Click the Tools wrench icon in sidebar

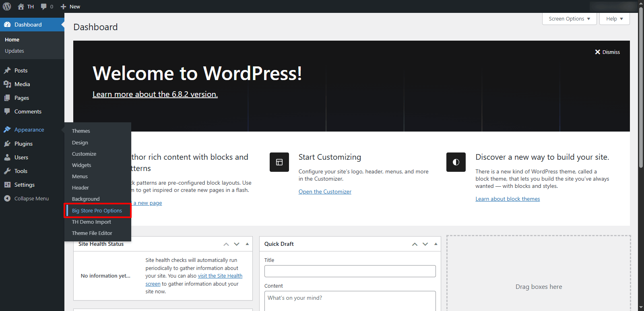[7, 171]
